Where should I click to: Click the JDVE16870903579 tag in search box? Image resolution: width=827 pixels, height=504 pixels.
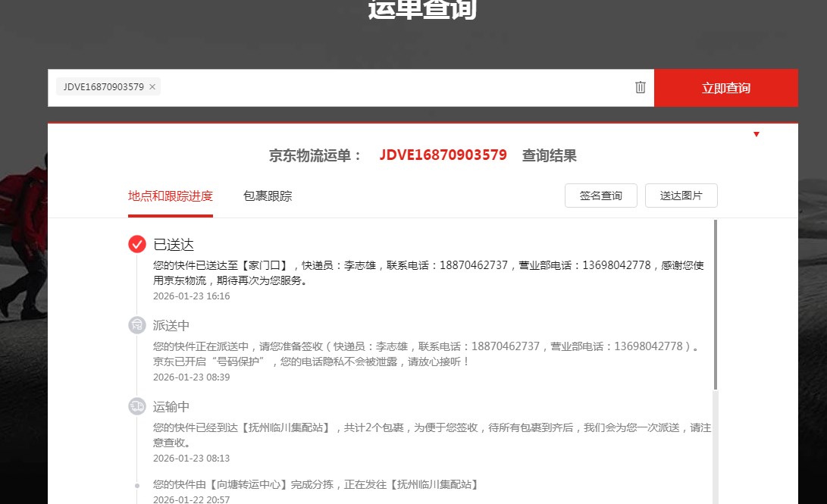103,87
